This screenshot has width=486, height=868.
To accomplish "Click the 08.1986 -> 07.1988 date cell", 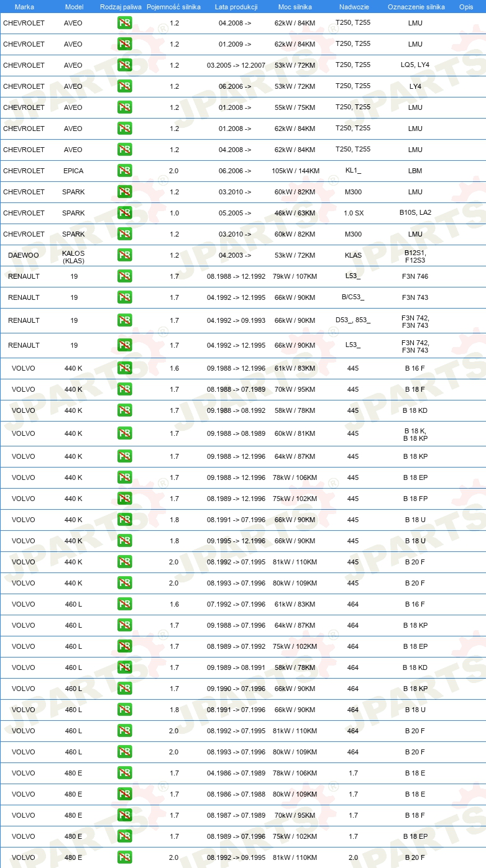I will pos(236,794).
